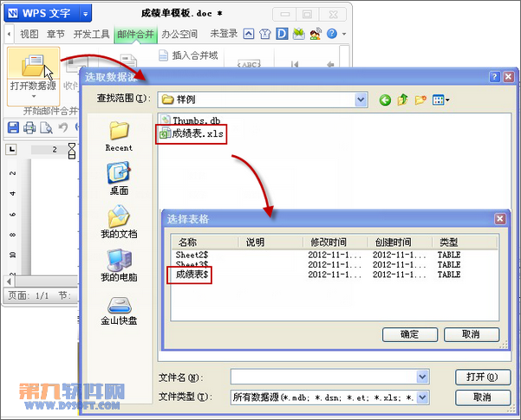The width and height of the screenshot is (521, 420).
Task: Sort by the 说明 column header
Action: pos(270,242)
